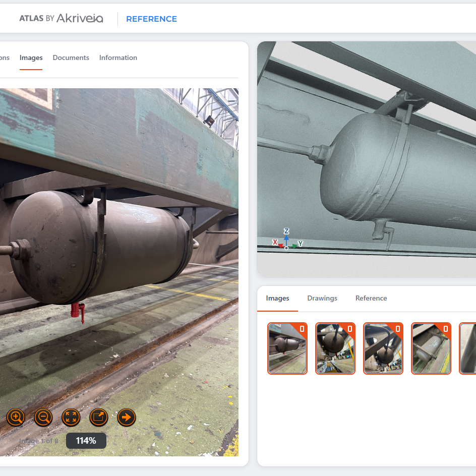
Task: Click partially visible tab ending in "ons"
Action: click(5, 57)
